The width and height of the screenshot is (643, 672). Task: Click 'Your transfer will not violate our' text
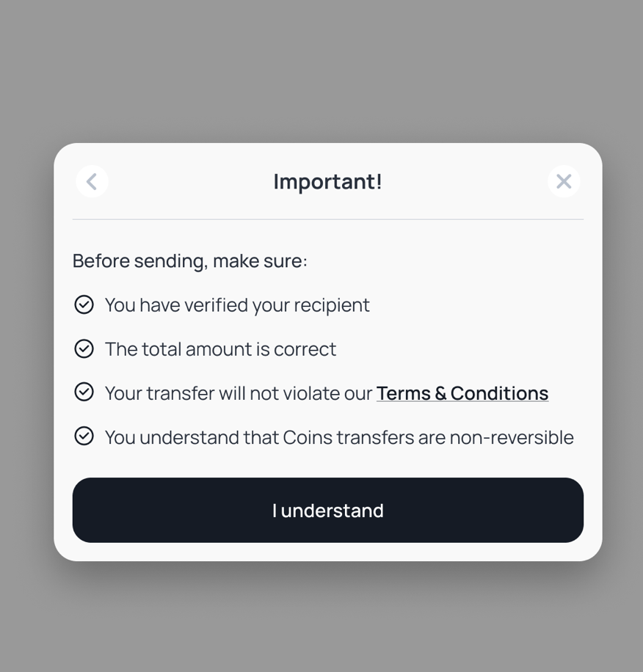[x=239, y=393]
